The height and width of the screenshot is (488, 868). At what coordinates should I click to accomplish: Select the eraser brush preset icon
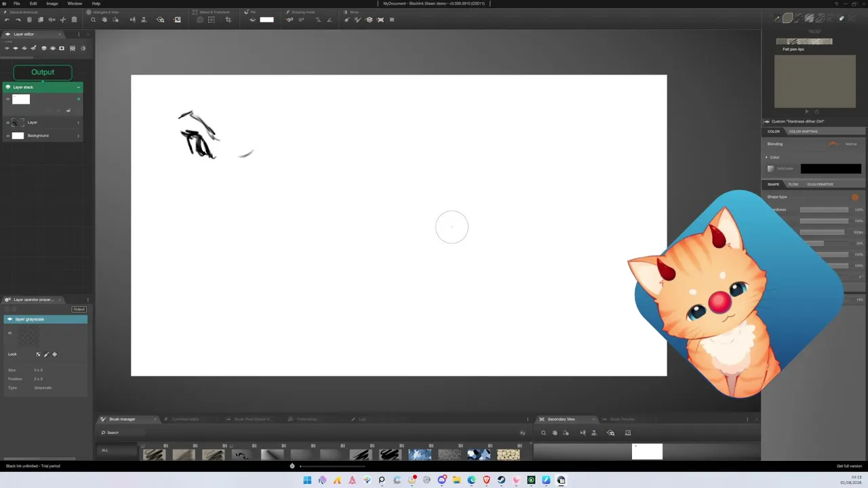[842, 18]
